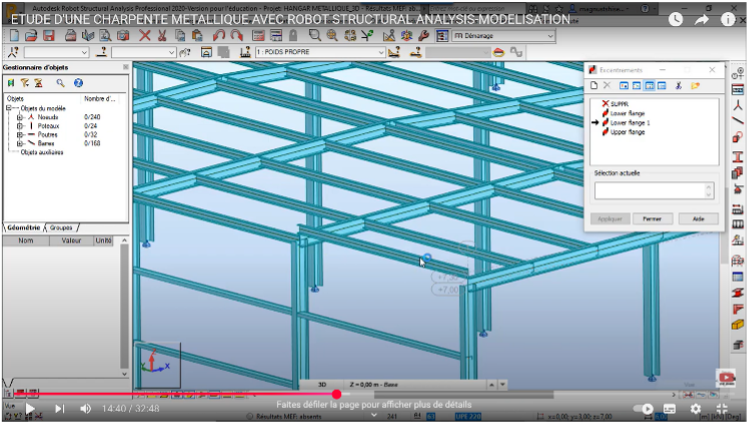This screenshot has height=424, width=751.
Task: Click the 'Nombre d'...' column header
Action: [100, 99]
